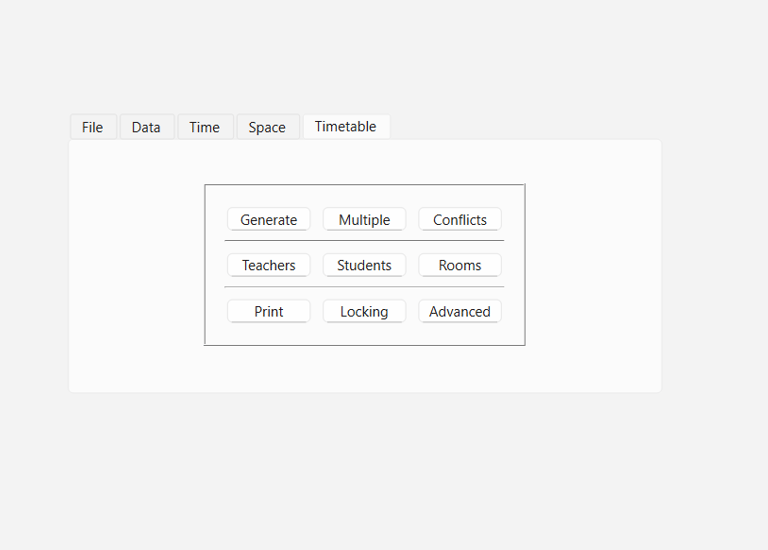Screen dimensions: 768x550
Task: Open the Locking options
Action: point(364,311)
